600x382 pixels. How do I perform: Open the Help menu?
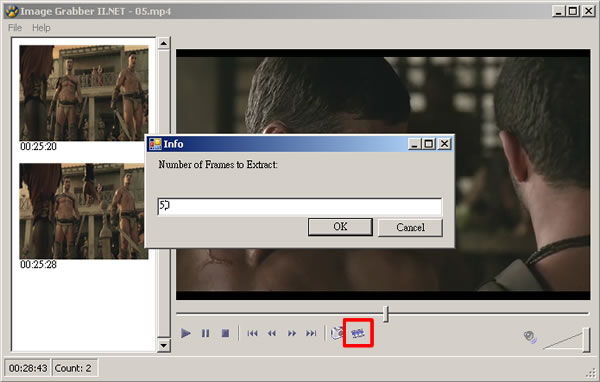(x=41, y=28)
